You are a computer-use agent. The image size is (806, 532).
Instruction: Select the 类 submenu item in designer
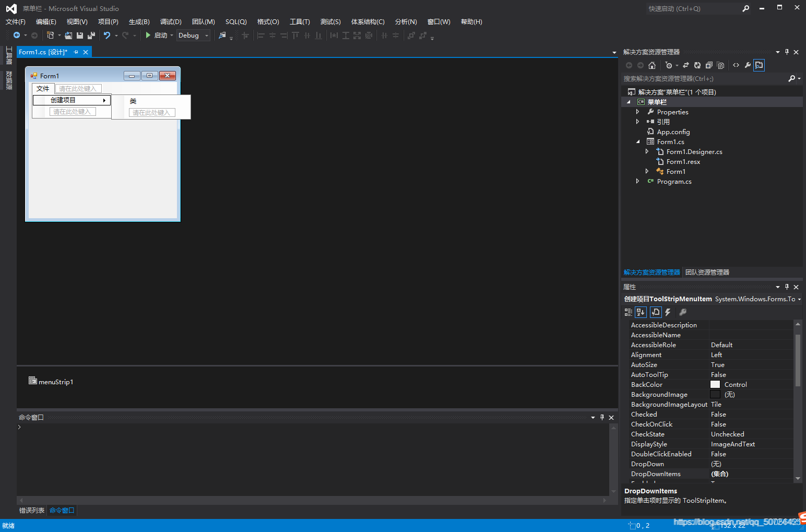[151, 101]
